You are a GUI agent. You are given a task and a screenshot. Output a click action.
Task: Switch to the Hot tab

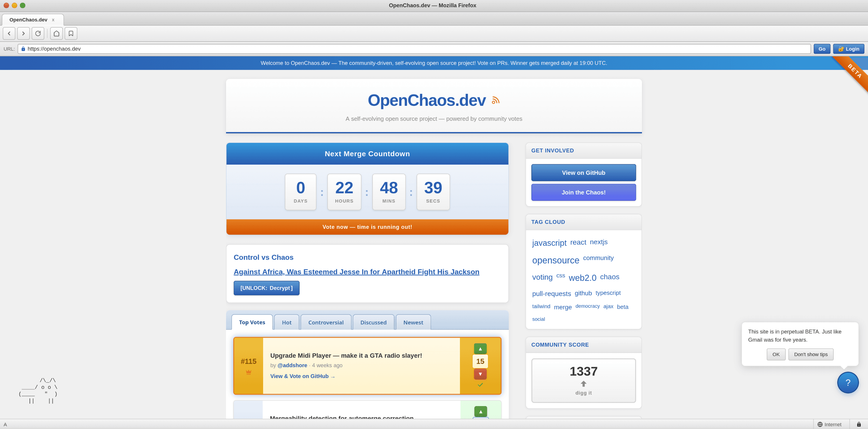pyautogui.click(x=286, y=322)
